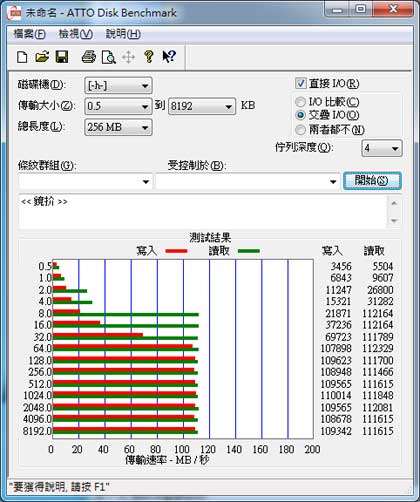This screenshot has height=502, width=420.
Task: Click the 測試結果 chart title
Action: click(x=210, y=237)
